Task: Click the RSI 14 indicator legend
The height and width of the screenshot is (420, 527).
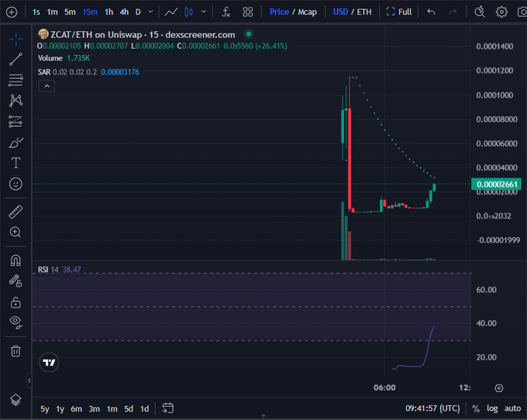Action: click(59, 270)
